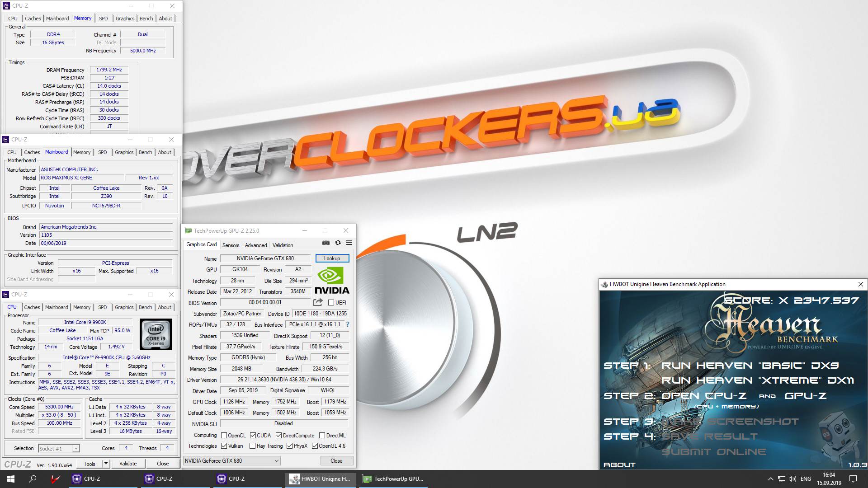Click the GPU-Z title bar app icon
Viewport: 868px width, 488px height.
click(x=188, y=231)
